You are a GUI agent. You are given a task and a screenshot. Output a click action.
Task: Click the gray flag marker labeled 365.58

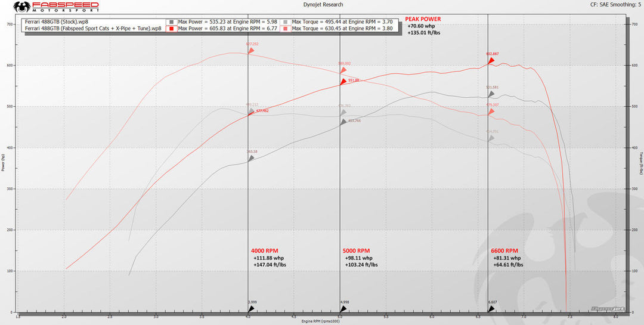point(251,159)
